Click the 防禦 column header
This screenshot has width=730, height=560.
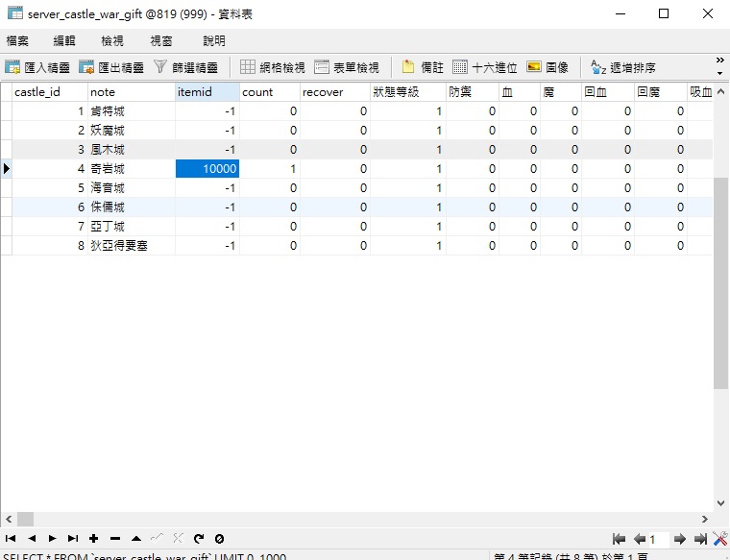[473, 92]
